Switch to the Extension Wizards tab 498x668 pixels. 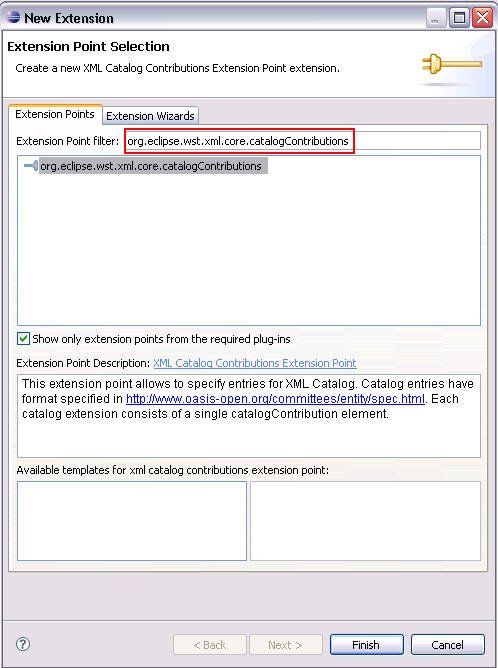click(150, 115)
